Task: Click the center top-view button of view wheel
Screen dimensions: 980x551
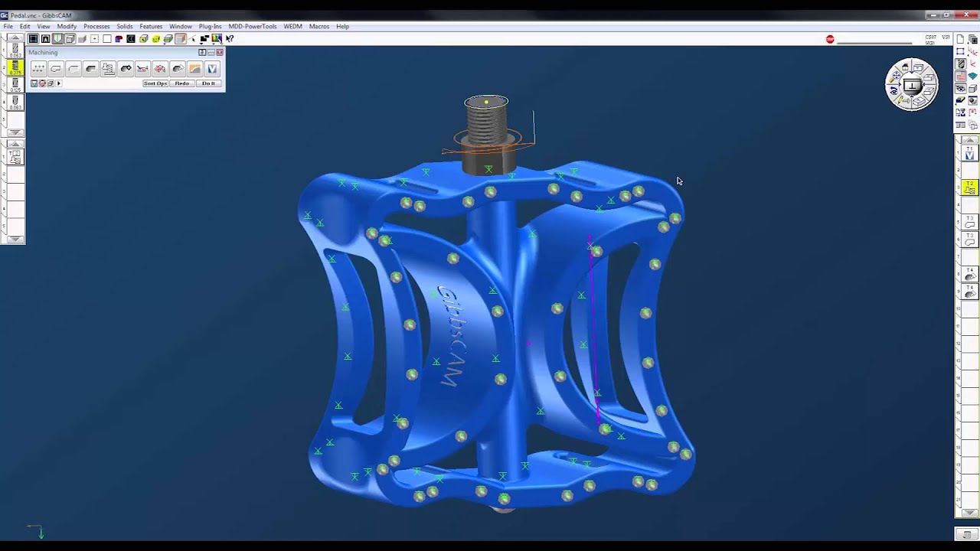Action: point(912,85)
